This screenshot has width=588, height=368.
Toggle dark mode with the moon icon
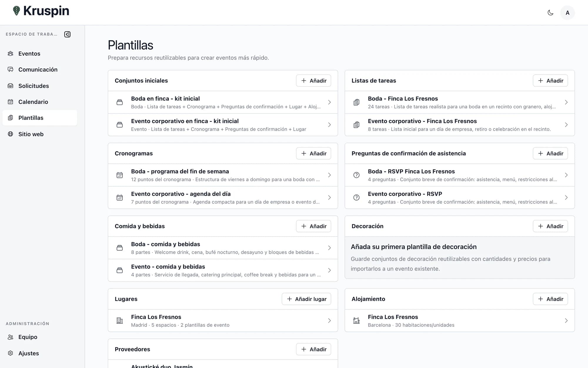tap(550, 13)
